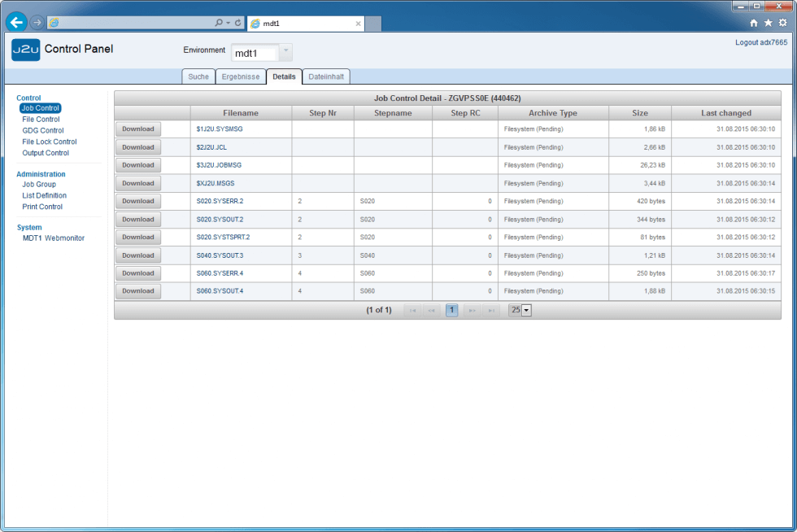
Task: Switch to the Ergebnisse tab
Action: point(241,76)
